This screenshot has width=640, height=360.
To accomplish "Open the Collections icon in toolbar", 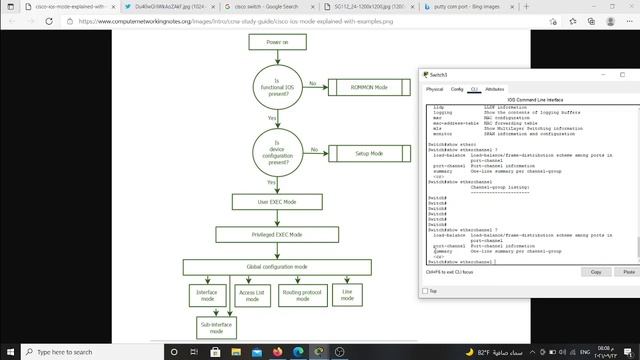I will pos(591,21).
